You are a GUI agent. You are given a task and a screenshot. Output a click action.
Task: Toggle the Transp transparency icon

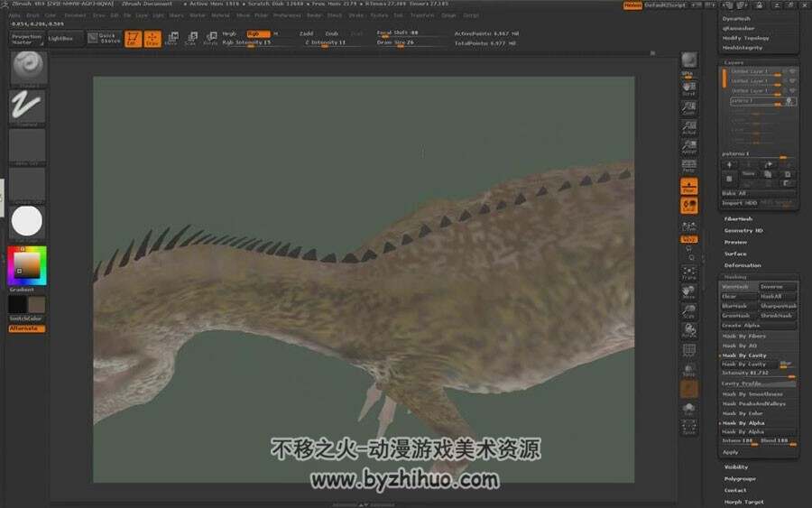point(688,370)
